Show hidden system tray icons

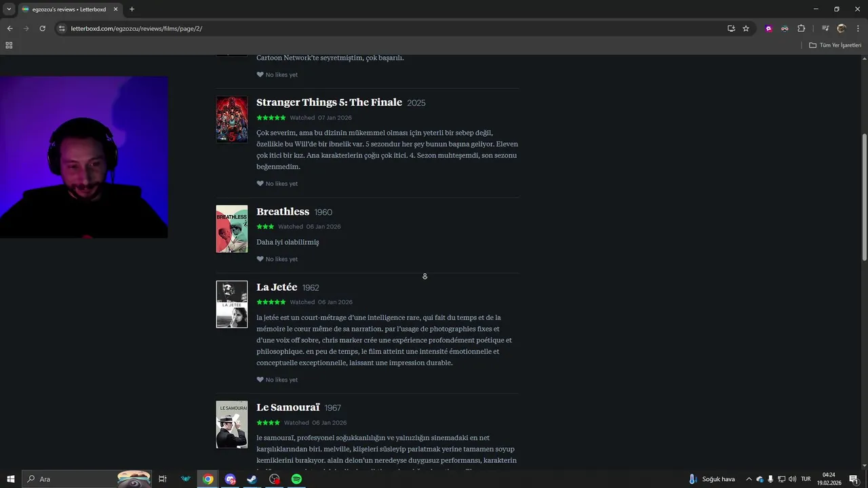[749, 479]
